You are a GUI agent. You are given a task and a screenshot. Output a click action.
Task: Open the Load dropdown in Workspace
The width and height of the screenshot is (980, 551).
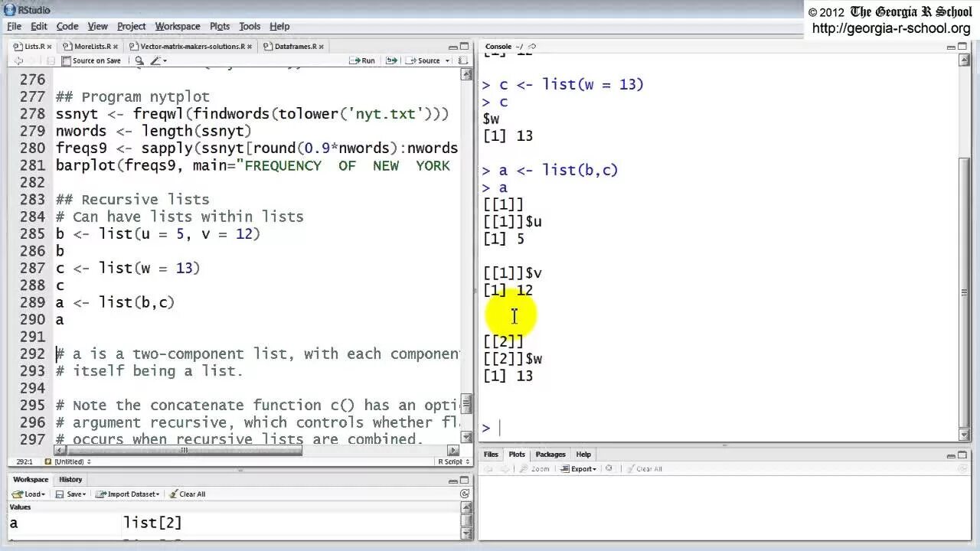pyautogui.click(x=29, y=494)
